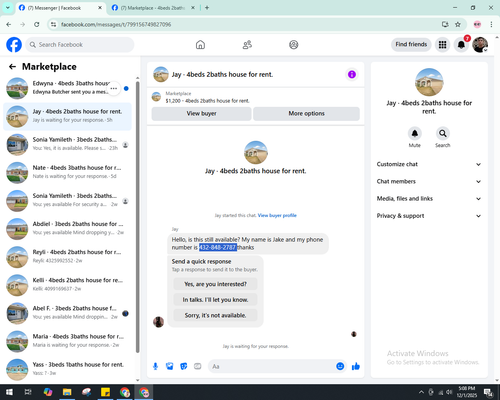The image size is (500, 400).
Task: Open the Windows notification center
Action: (489, 392)
